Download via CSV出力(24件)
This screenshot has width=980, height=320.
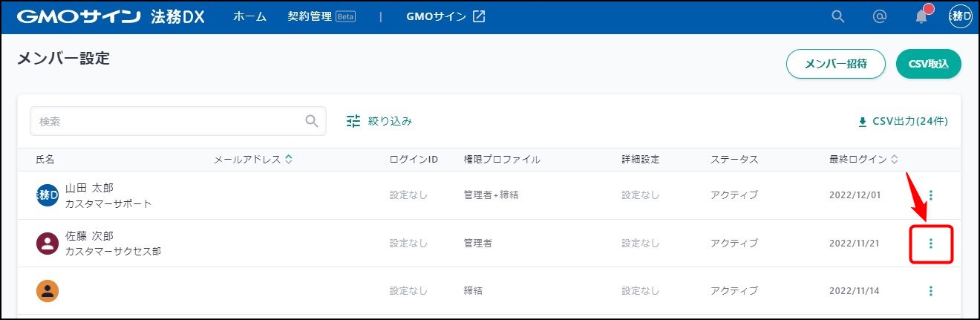[903, 121]
